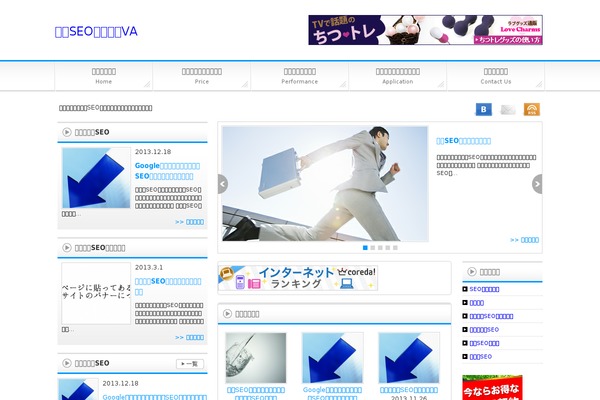Open the Price navigation menu item
The image size is (600, 400).
[x=202, y=76]
